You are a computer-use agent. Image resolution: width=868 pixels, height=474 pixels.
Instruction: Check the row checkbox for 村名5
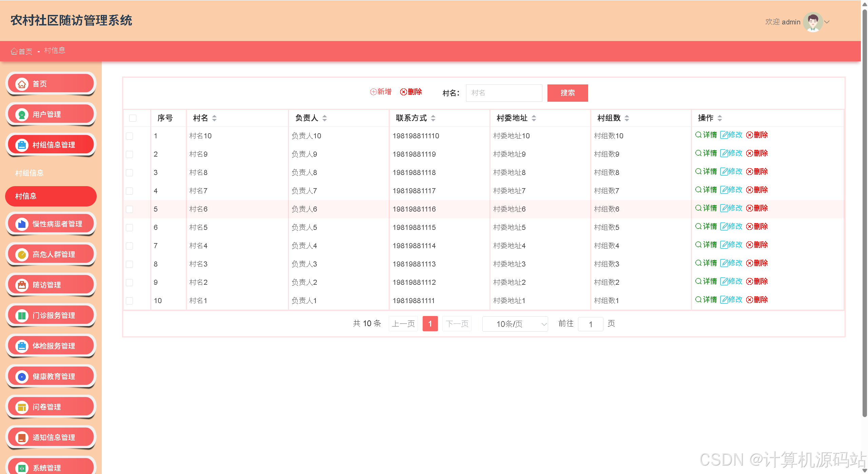(129, 228)
